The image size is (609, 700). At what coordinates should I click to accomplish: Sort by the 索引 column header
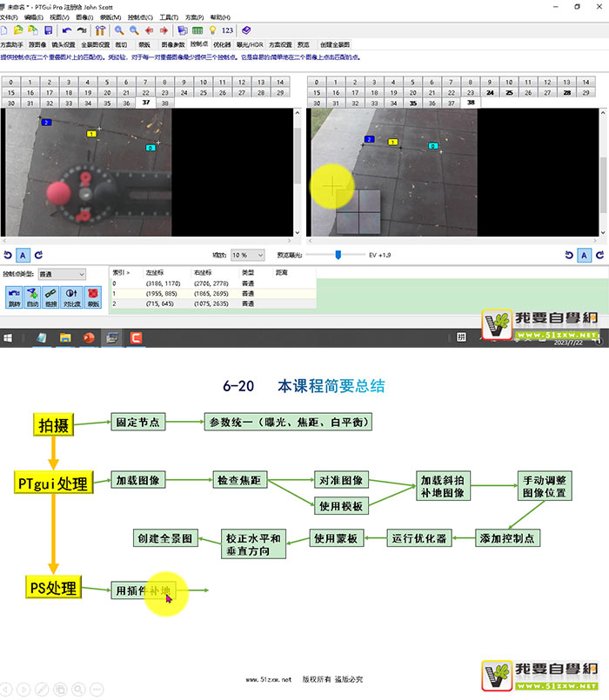click(121, 272)
